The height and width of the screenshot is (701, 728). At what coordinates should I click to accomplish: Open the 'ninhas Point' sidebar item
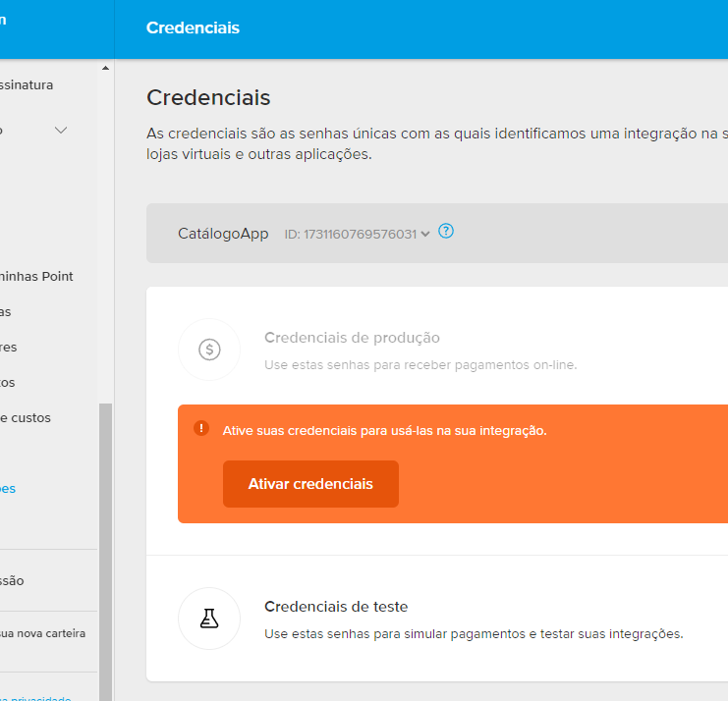(36, 277)
